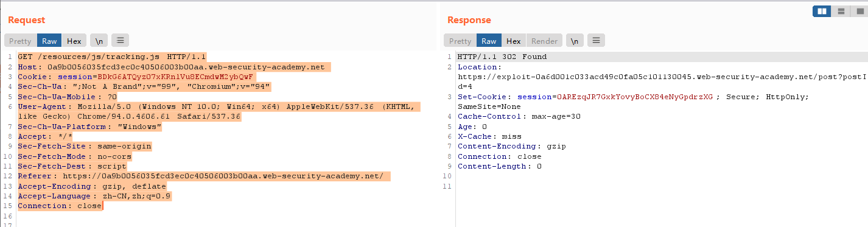
Task: Select the Raw tab in Response panel
Action: tap(489, 41)
